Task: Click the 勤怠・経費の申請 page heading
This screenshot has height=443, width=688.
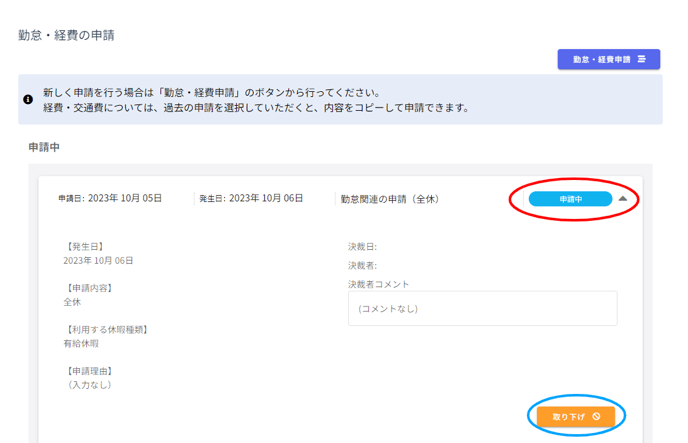Action: pyautogui.click(x=66, y=35)
